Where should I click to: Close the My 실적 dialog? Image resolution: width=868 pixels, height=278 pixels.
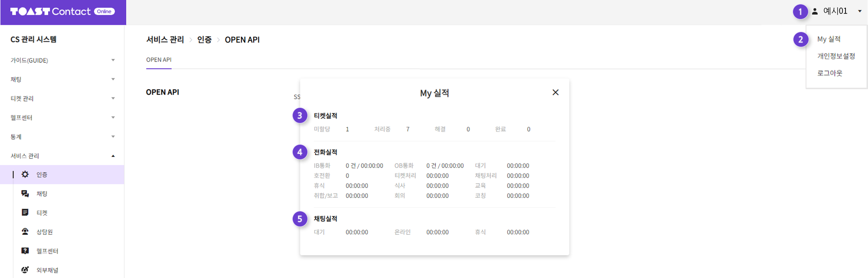[x=555, y=92]
